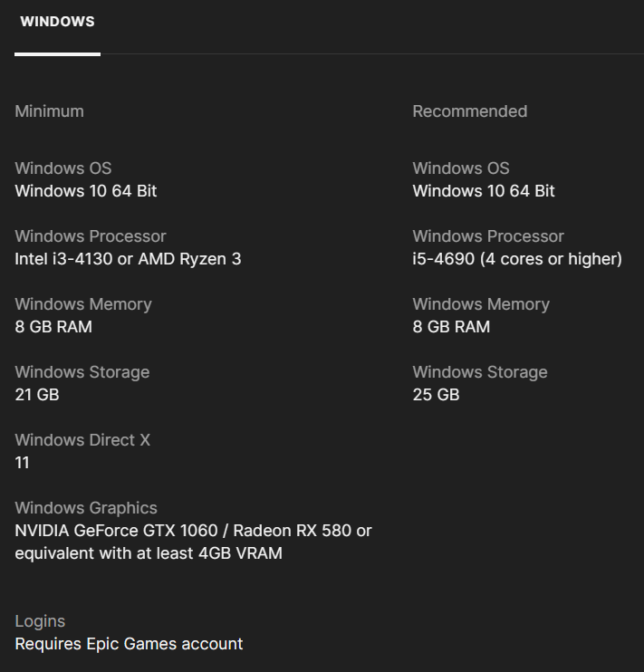Click the Windows Direct X label
Screen dimensions: 644x672
click(x=82, y=440)
